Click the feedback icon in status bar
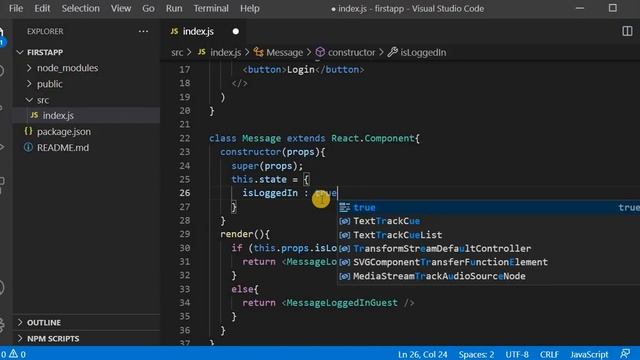 point(625,353)
